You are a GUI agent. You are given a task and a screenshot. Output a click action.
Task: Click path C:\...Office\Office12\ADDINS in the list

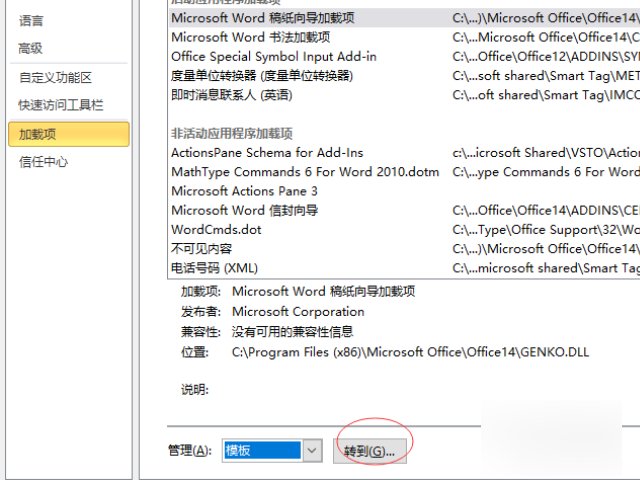tap(546, 56)
